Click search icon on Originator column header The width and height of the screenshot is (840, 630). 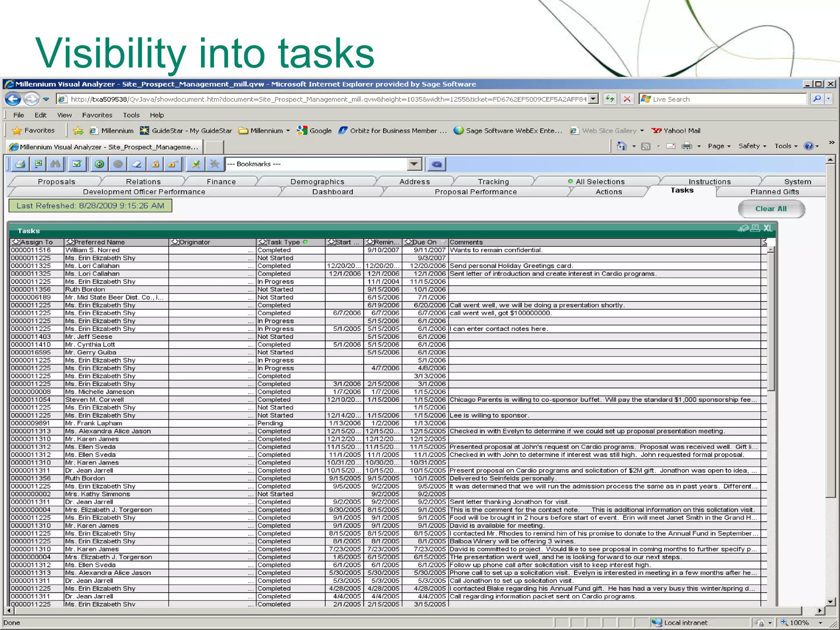[175, 242]
